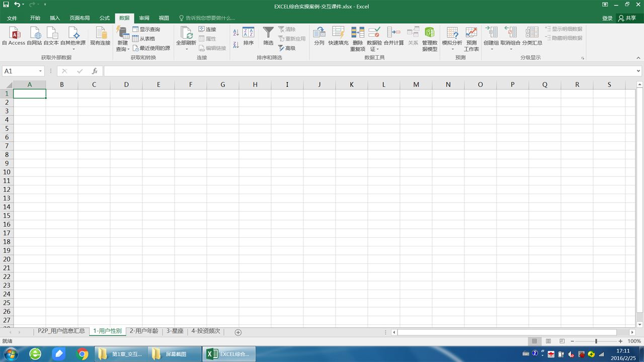
Task: Expand the formula bar
Action: coord(638,71)
